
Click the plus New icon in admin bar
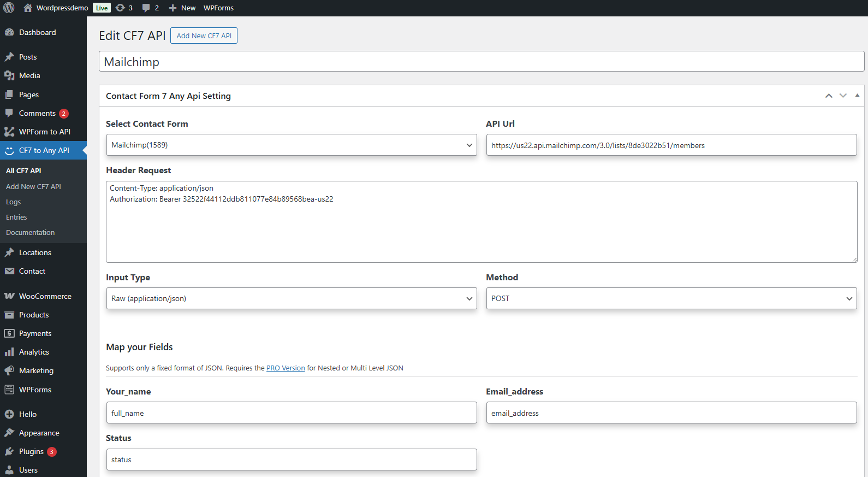click(173, 8)
